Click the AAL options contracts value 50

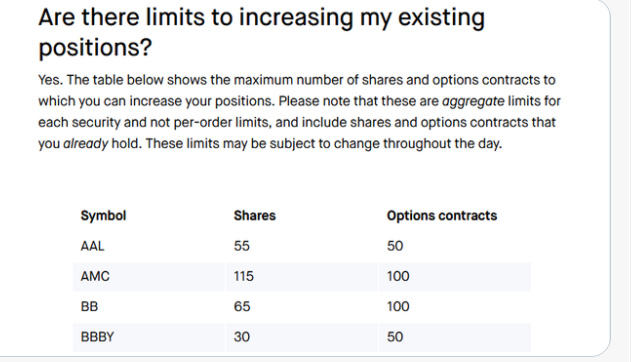(395, 246)
